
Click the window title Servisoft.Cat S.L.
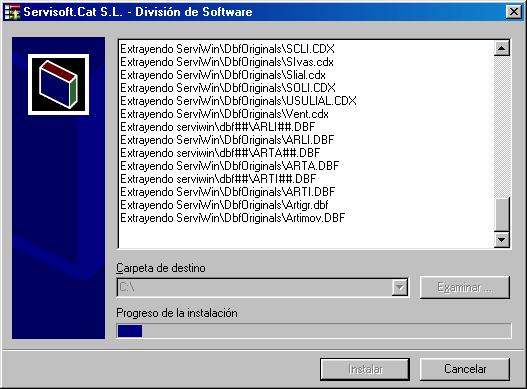pos(138,12)
